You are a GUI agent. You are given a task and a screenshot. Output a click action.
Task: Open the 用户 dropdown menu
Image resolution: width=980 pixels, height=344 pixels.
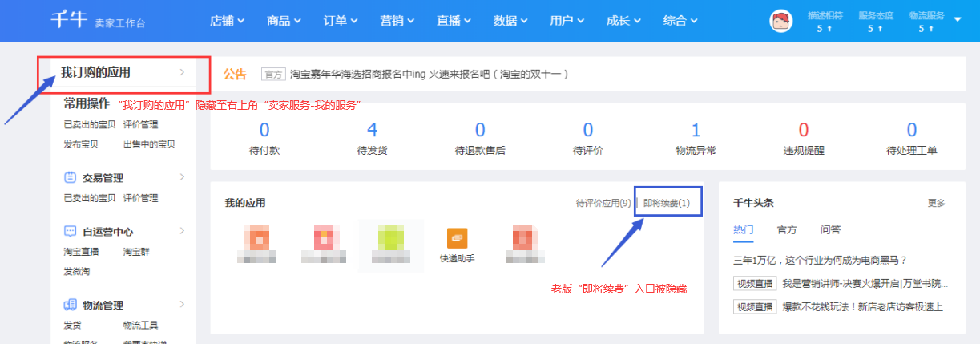coord(567,21)
